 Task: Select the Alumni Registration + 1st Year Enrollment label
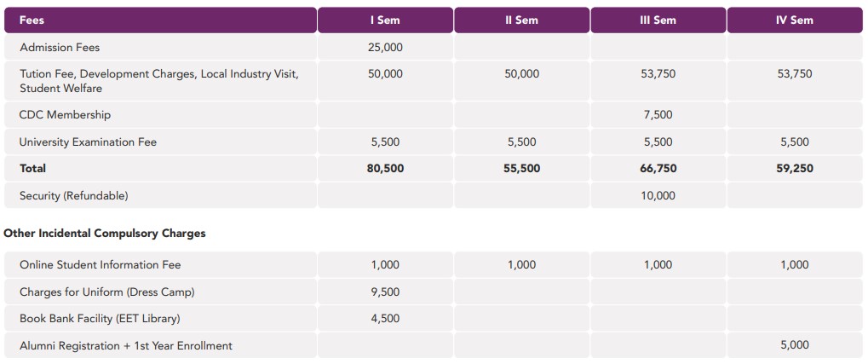126,346
